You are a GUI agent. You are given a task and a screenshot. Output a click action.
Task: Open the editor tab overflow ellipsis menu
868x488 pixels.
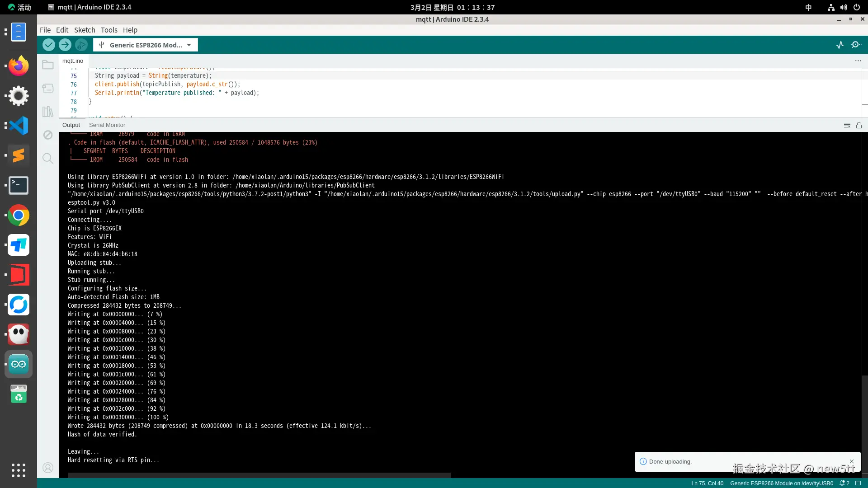pos(858,61)
